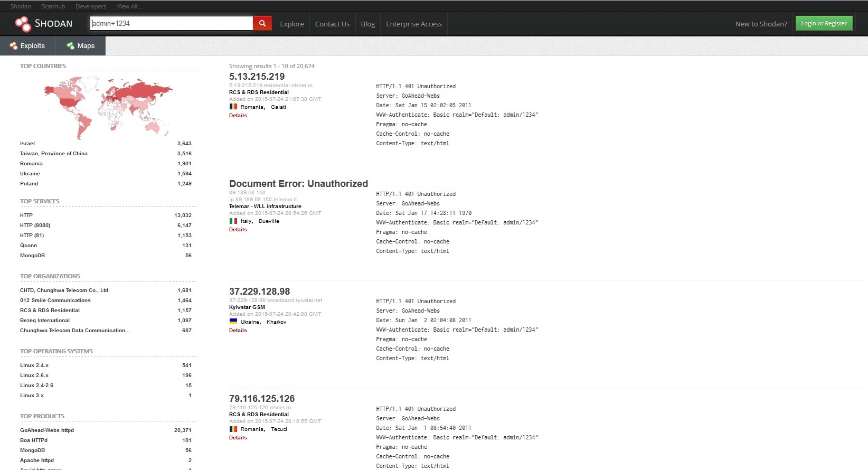Image resolution: width=868 pixels, height=470 pixels.
Task: Click the Shodan logo icon
Action: click(23, 24)
